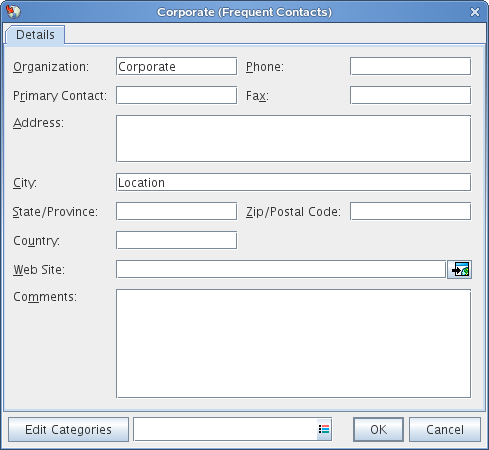This screenshot has height=450, width=489.
Task: Click the Edit Categories button
Action: click(68, 429)
